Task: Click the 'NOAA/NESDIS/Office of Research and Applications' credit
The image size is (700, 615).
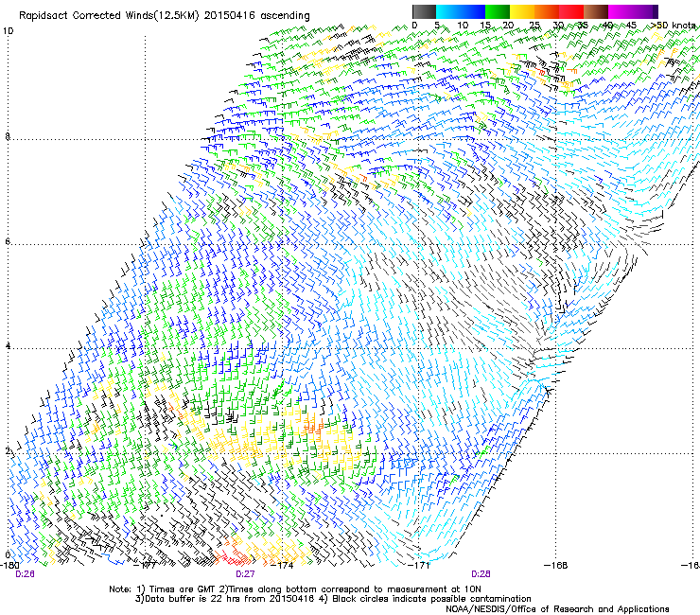Action: [557, 609]
